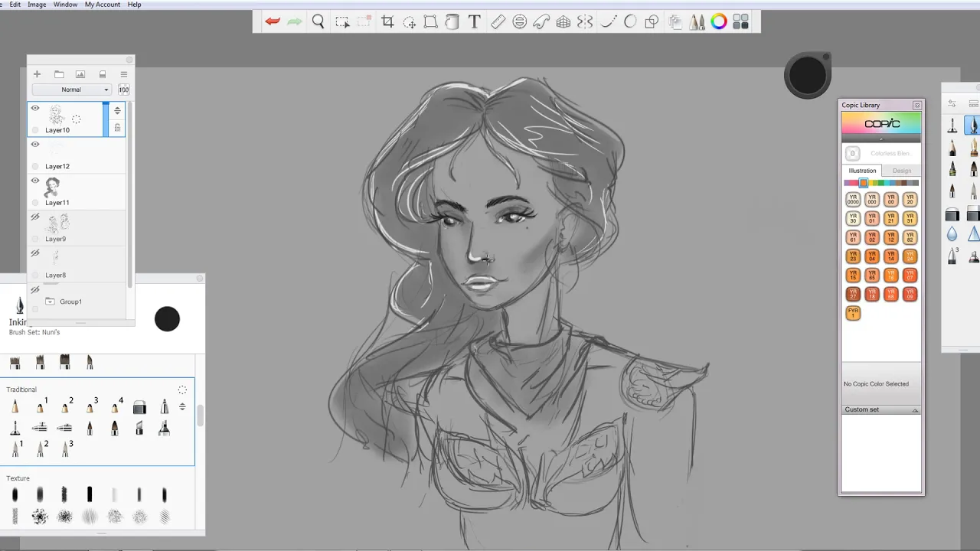
Task: Toggle Predictive Stroke tool
Action: pyautogui.click(x=630, y=22)
